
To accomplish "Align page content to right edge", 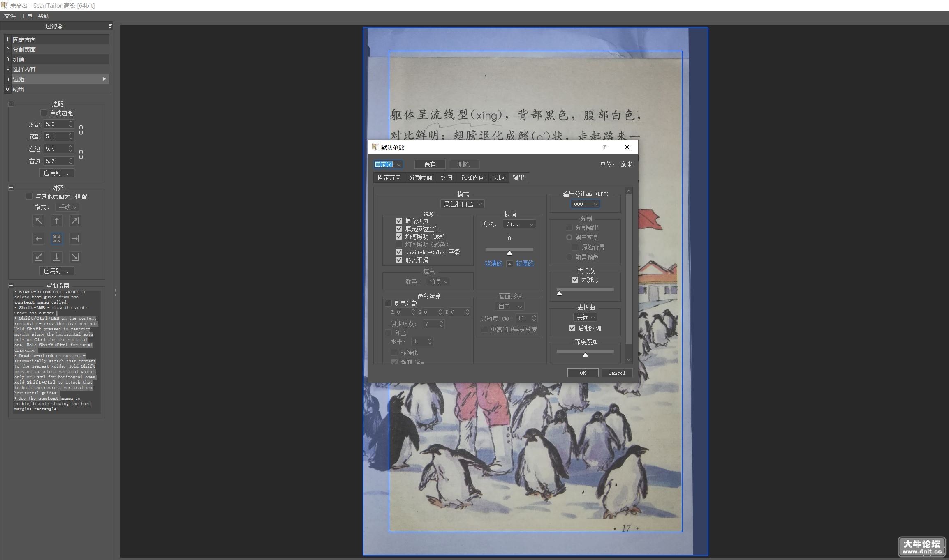I will [75, 239].
